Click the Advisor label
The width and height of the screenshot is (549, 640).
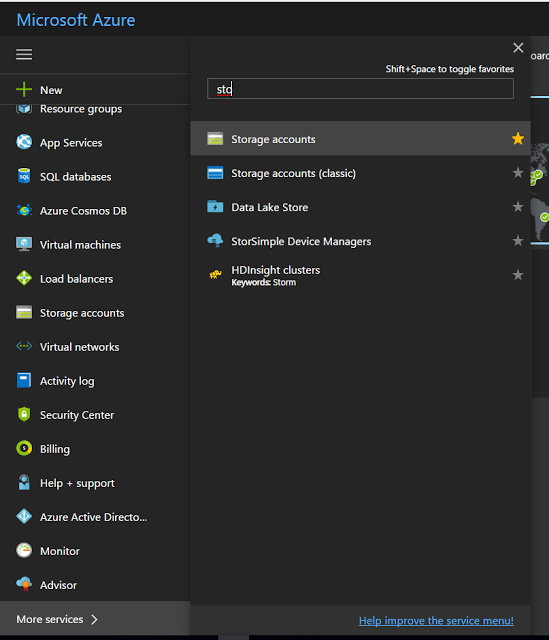[x=58, y=585]
